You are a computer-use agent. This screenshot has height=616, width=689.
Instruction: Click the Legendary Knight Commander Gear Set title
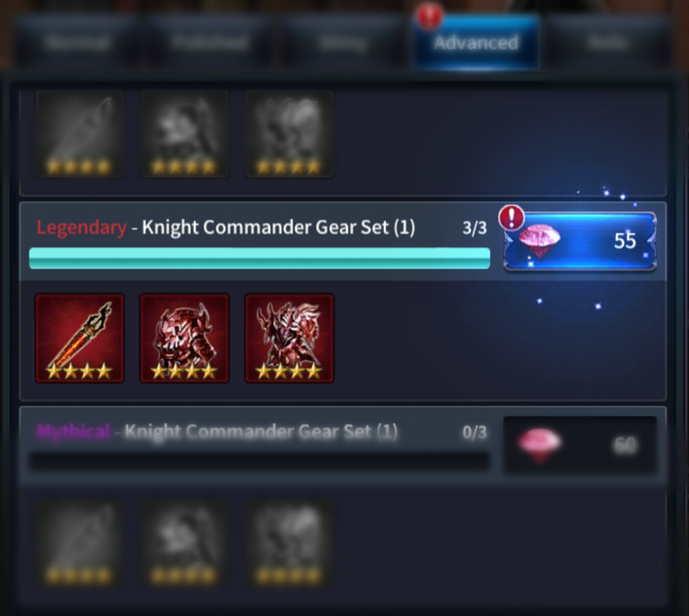pyautogui.click(x=225, y=227)
